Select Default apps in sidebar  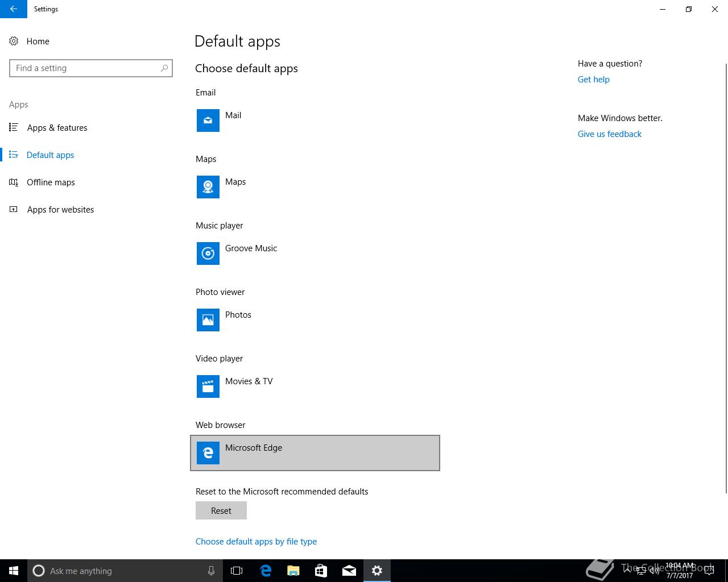(x=50, y=155)
